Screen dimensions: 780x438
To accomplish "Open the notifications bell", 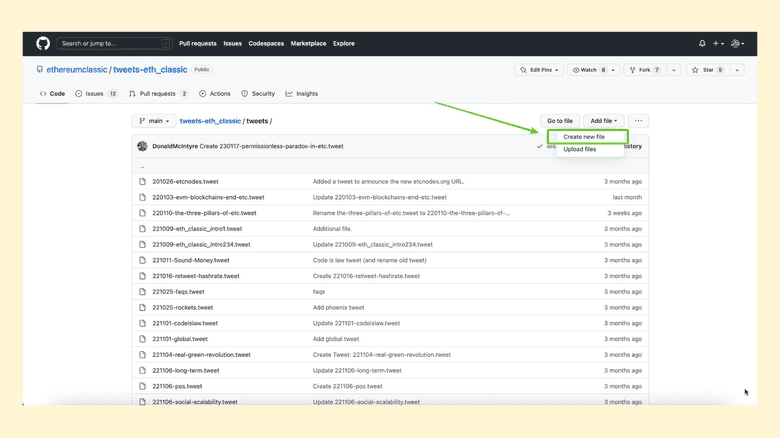I will [x=702, y=44].
